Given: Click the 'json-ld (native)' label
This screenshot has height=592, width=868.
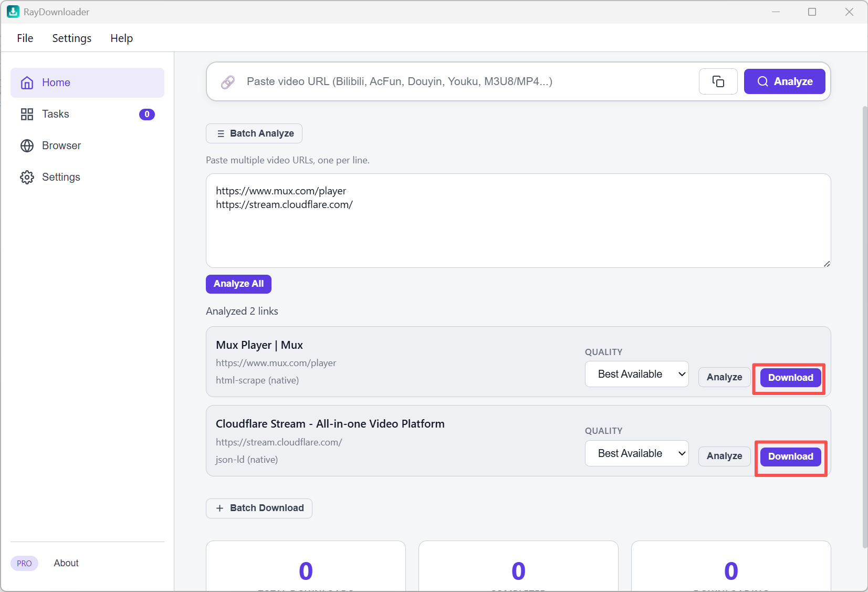Looking at the screenshot, I should (247, 460).
